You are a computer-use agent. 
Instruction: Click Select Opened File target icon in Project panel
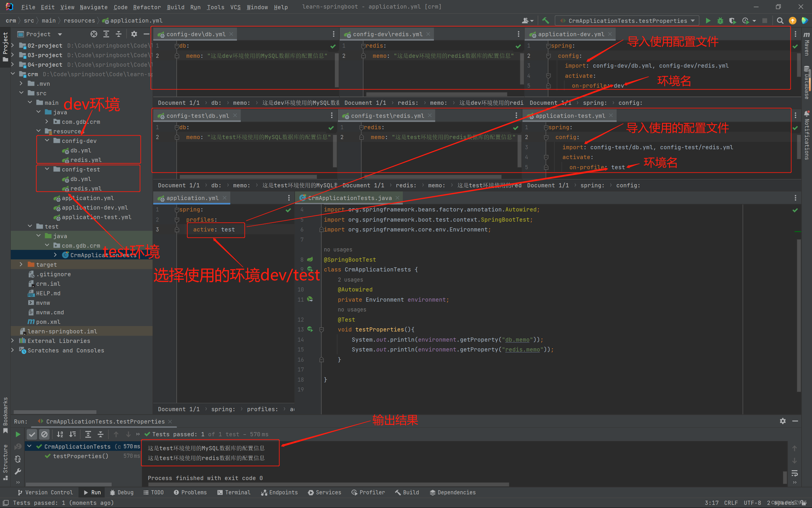[x=94, y=34]
